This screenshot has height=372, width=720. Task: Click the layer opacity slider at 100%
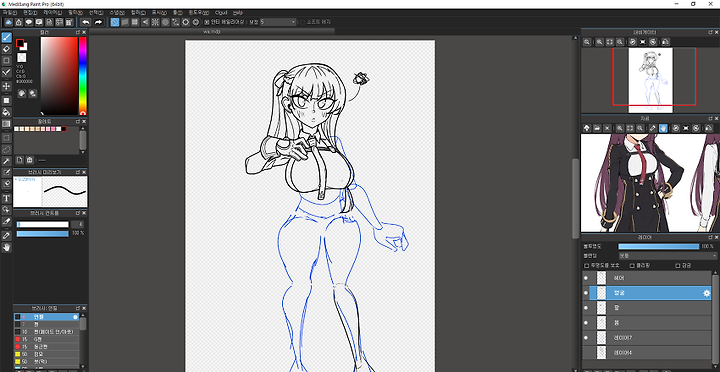(x=658, y=247)
